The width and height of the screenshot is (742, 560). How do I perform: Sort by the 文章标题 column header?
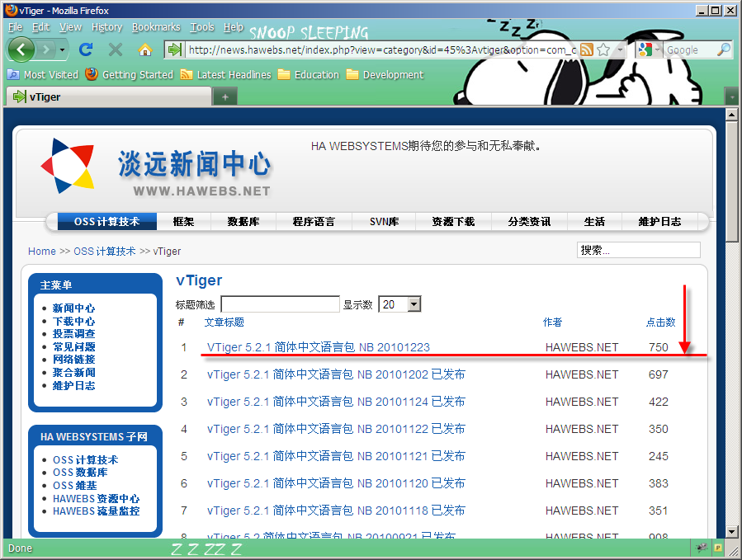click(x=224, y=322)
